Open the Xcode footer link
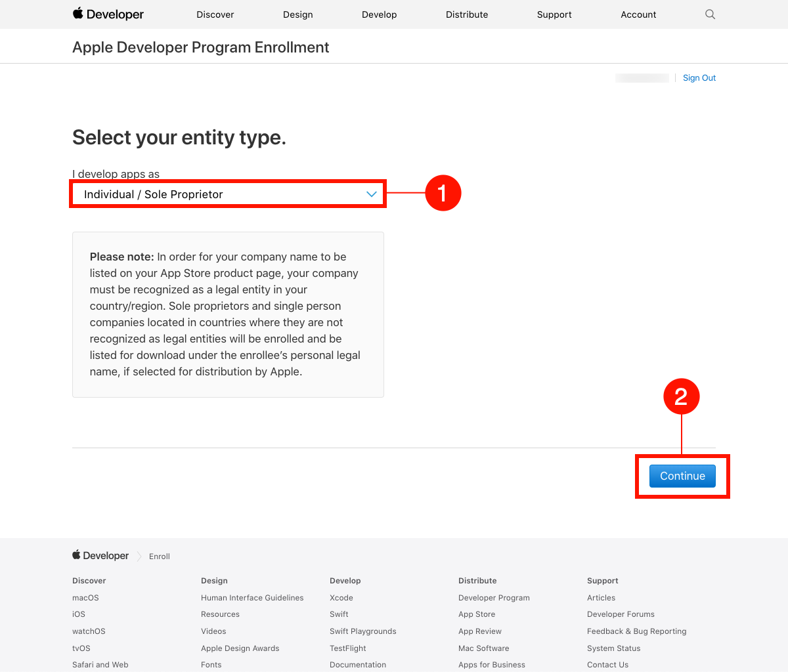788x672 pixels. pos(341,598)
